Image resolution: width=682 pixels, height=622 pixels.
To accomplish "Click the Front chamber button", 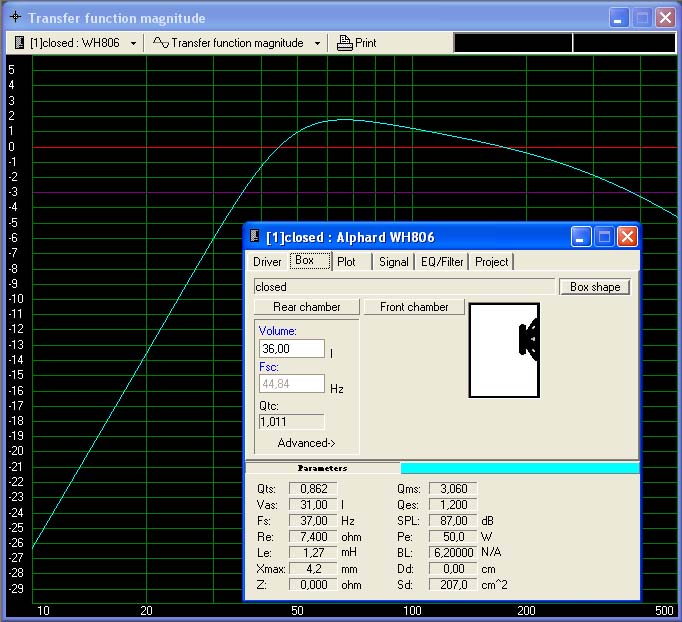I will [x=414, y=307].
